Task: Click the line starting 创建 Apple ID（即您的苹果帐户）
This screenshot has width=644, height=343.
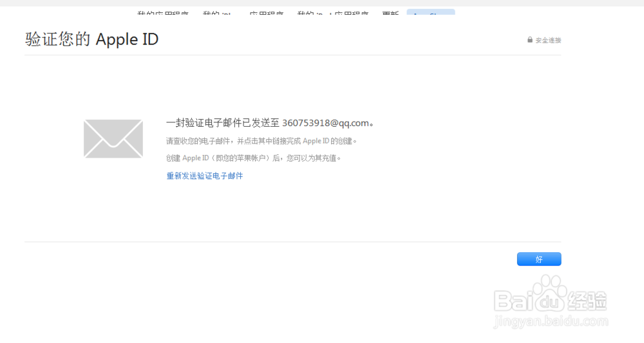Action: (x=253, y=158)
